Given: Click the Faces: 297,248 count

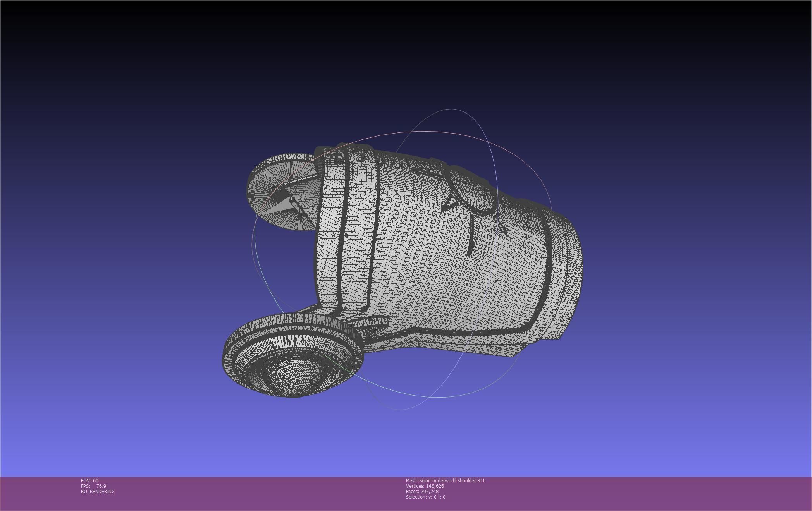Looking at the screenshot, I should [x=422, y=491].
